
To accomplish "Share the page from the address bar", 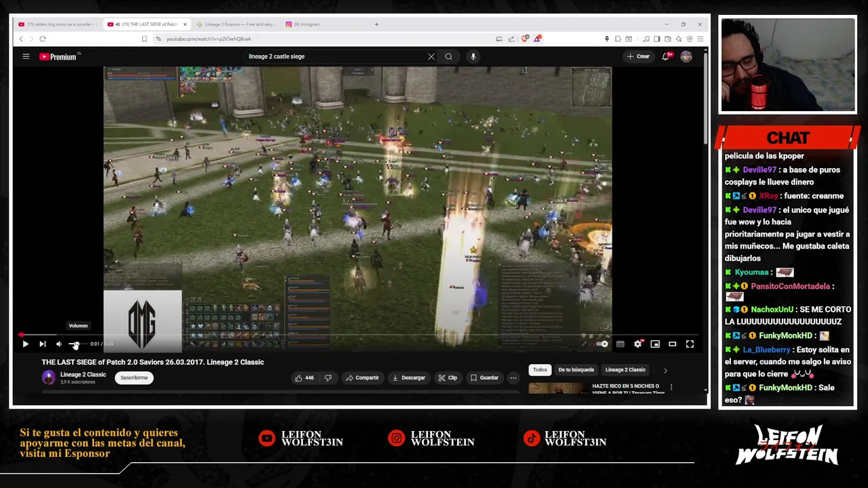I will (x=511, y=39).
